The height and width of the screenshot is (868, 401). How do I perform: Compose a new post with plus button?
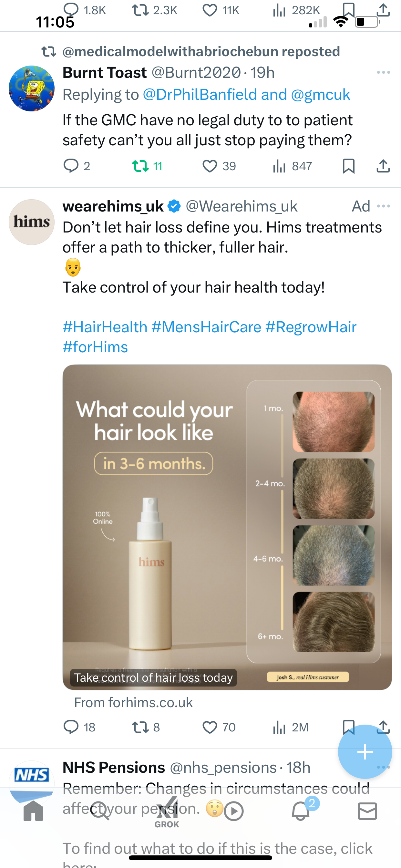point(365,752)
